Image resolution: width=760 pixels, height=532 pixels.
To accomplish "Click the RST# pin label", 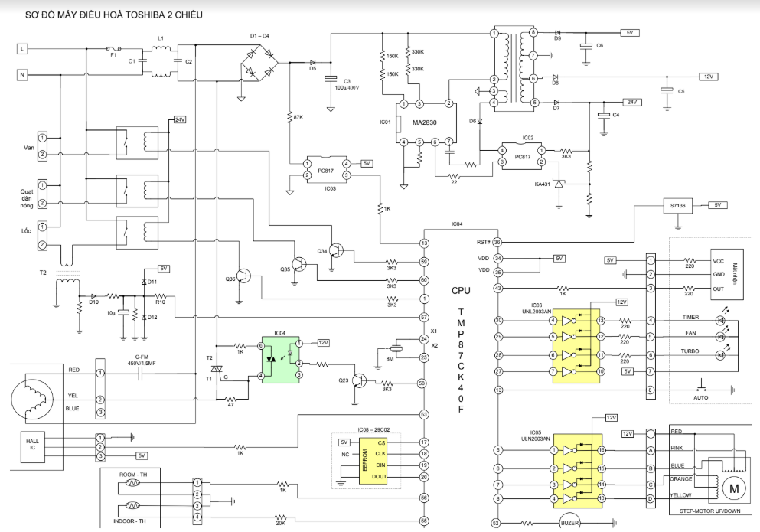I will tap(483, 242).
